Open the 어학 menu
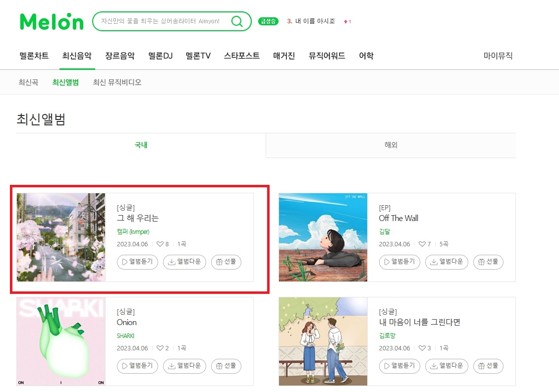 point(366,56)
